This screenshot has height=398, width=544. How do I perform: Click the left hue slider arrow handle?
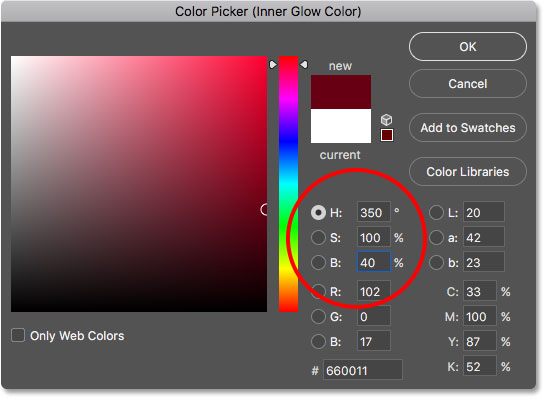point(273,65)
